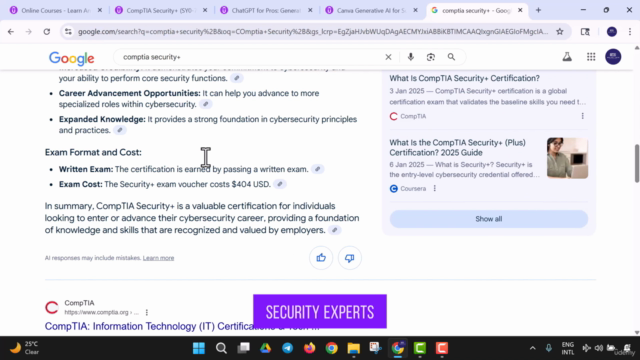Open source link icon after core security functions line

point(237,78)
